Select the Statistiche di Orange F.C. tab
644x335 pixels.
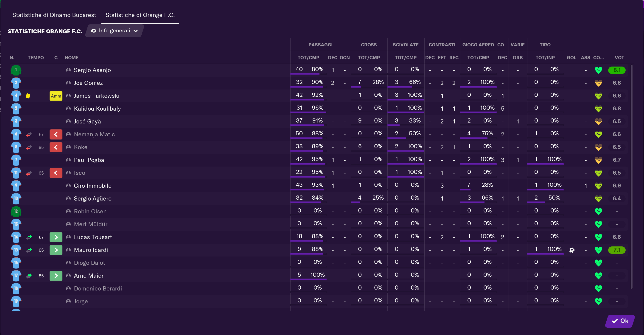(x=140, y=15)
